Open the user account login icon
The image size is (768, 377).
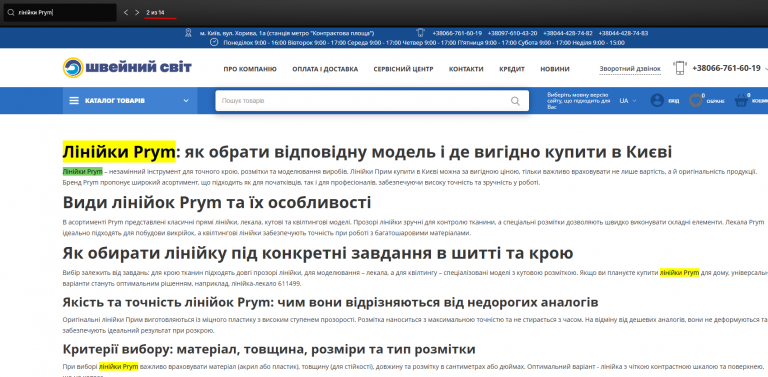click(657, 100)
